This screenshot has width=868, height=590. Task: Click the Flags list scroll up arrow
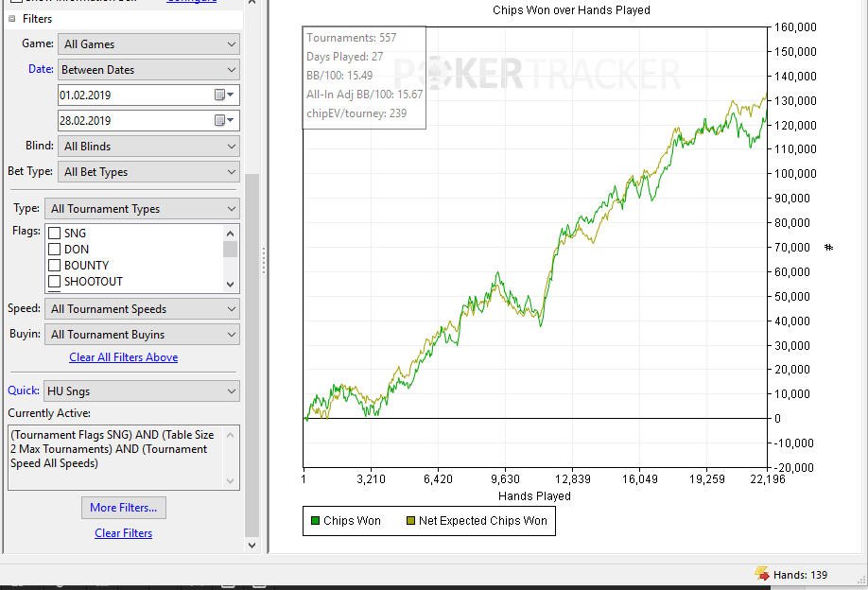231,234
